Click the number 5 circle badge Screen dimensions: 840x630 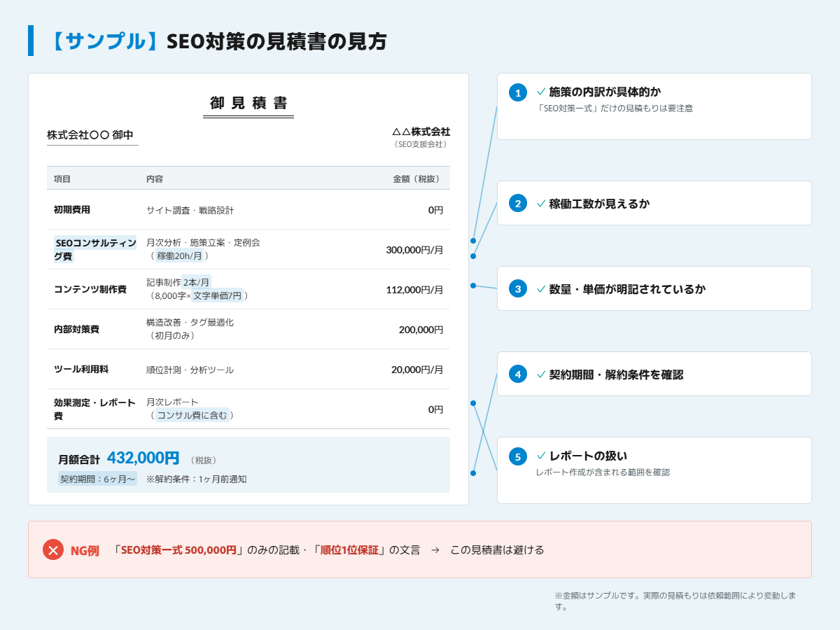[518, 456]
